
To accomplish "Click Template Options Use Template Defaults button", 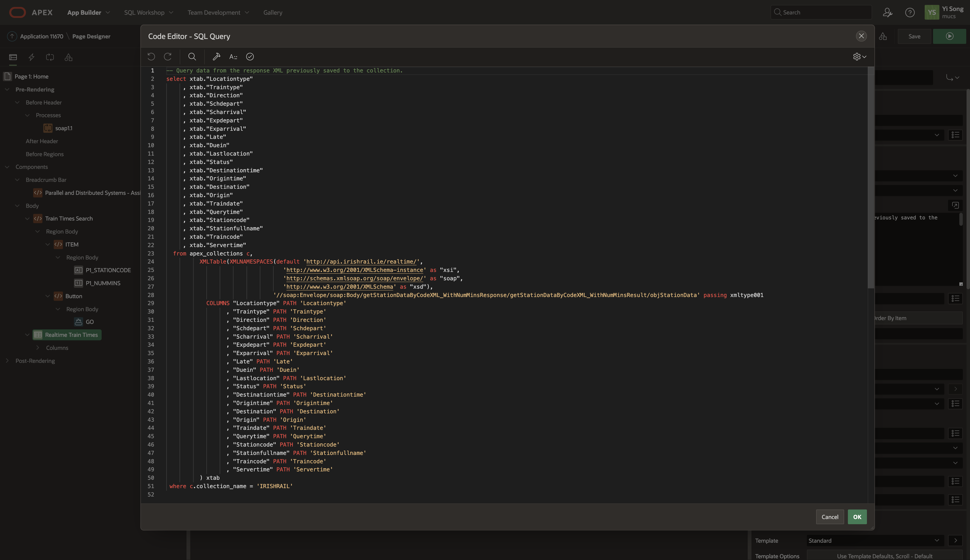I will (x=884, y=556).
